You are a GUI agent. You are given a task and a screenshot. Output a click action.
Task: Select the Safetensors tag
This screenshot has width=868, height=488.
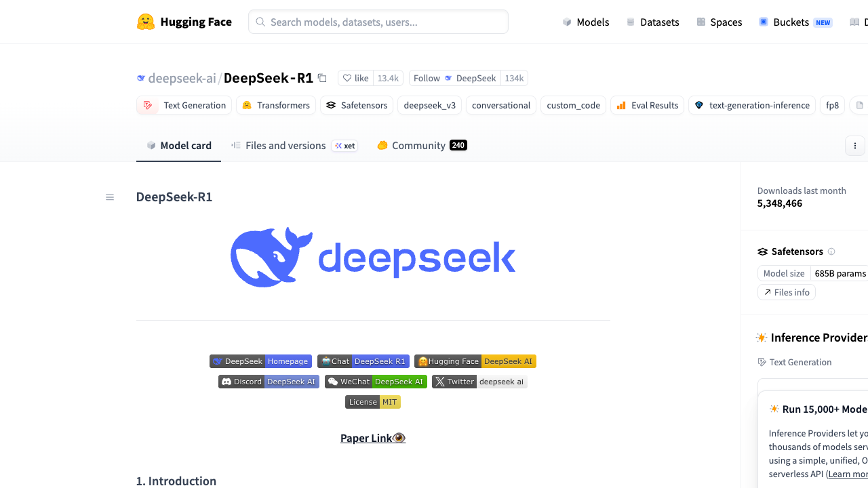[357, 105]
